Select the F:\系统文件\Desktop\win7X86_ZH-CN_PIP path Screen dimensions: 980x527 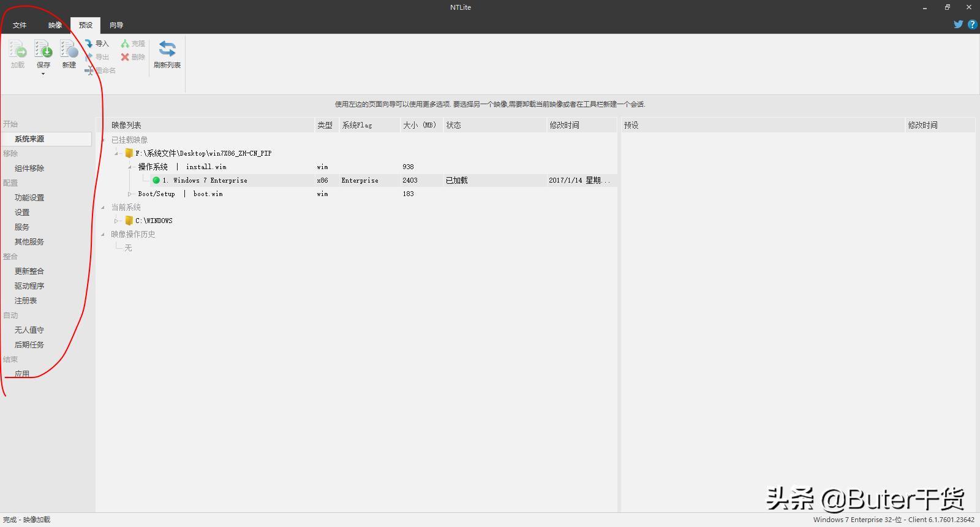tap(203, 153)
